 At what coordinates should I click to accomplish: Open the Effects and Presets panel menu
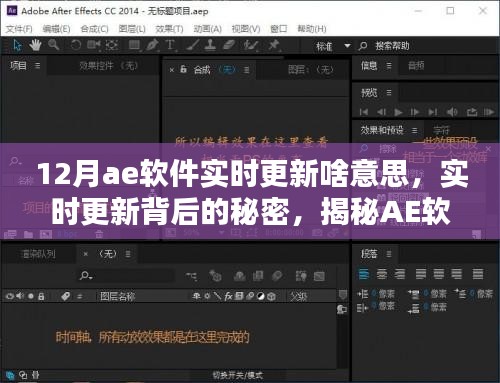(x=414, y=130)
